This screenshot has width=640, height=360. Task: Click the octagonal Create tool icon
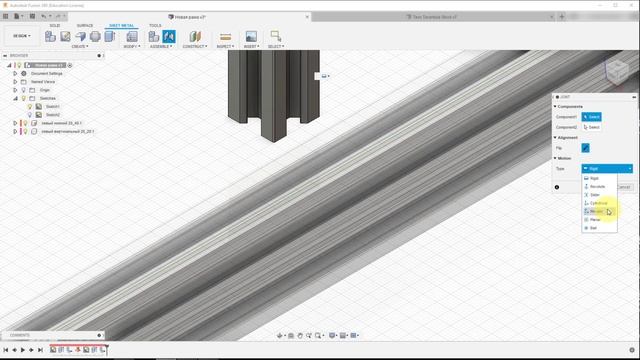pyautogui.click(x=95, y=36)
